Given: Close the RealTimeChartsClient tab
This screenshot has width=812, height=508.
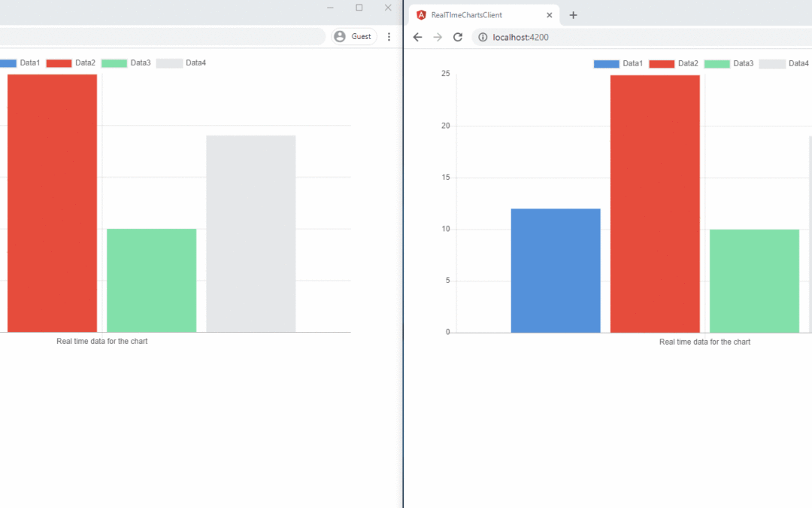Looking at the screenshot, I should (x=550, y=15).
